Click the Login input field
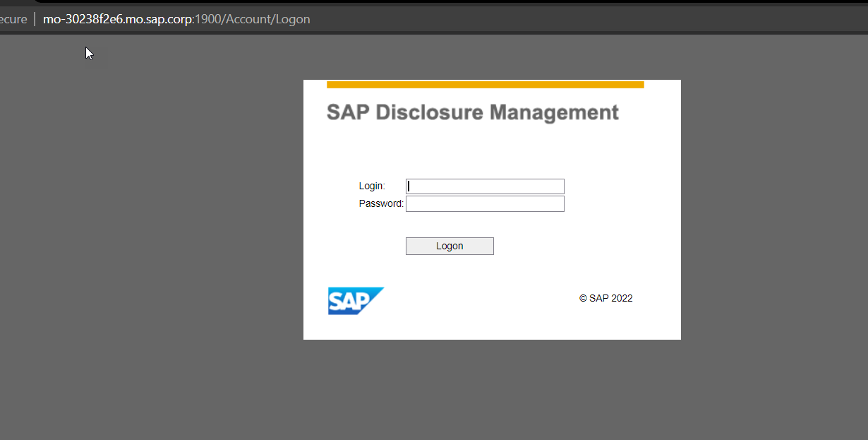The height and width of the screenshot is (440, 868). [x=485, y=186]
